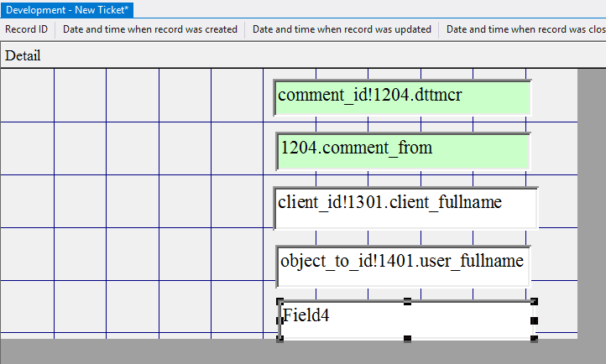Click the Record ID column header

[26, 29]
